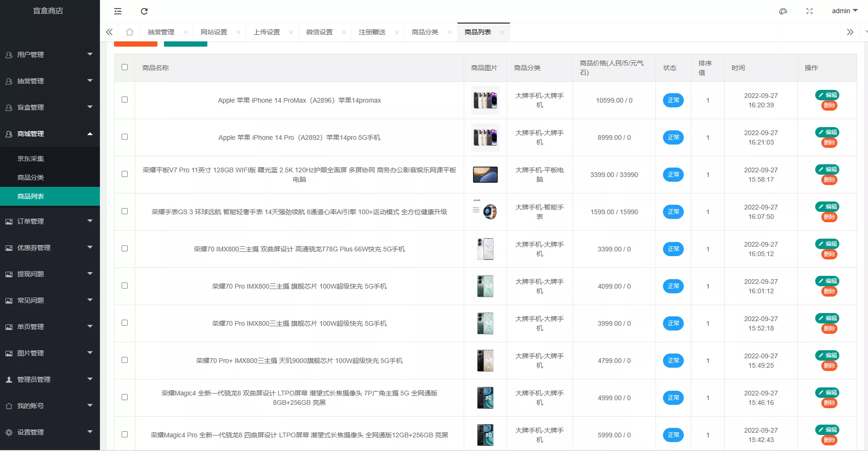This screenshot has height=451, width=868.
Task: Click 删除 on the 荣耀平板V7 Pro row
Action: click(x=829, y=180)
